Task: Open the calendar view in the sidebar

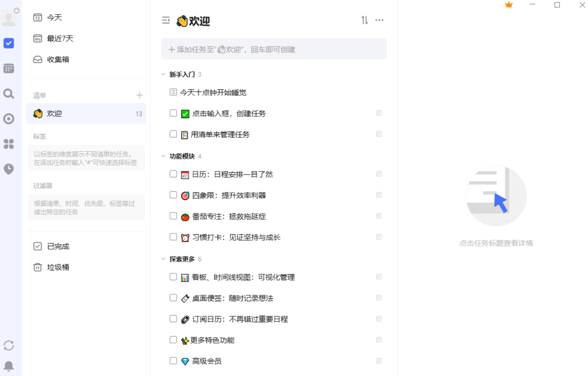Action: pos(9,68)
